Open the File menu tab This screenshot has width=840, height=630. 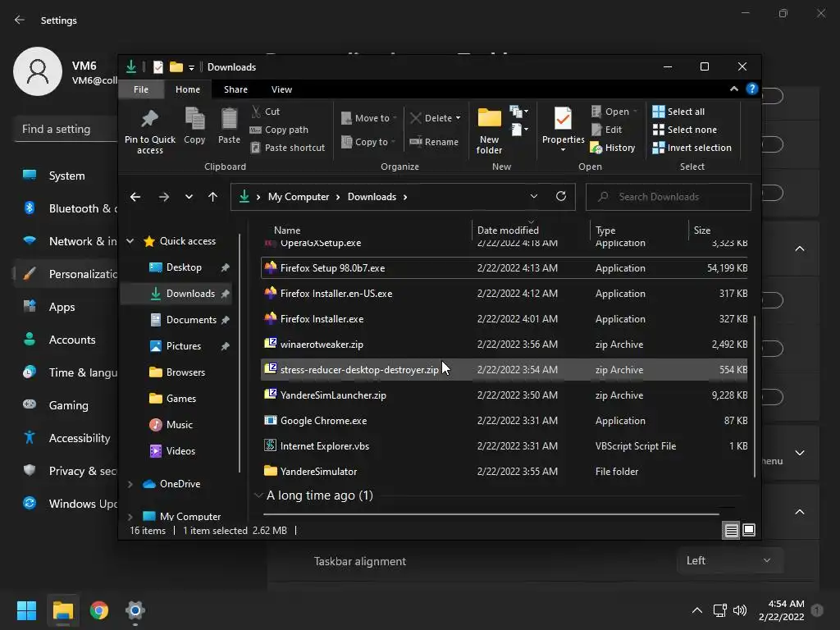tap(141, 89)
